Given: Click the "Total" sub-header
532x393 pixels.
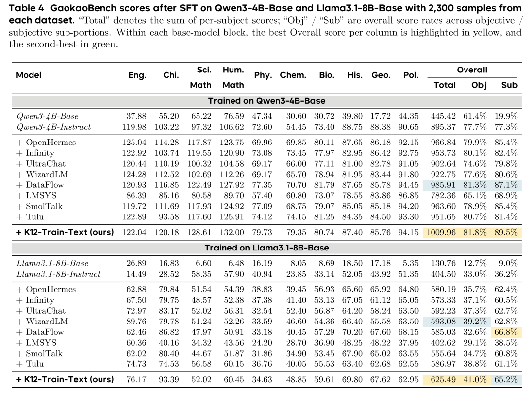Looking at the screenshot, I should tap(444, 85).
